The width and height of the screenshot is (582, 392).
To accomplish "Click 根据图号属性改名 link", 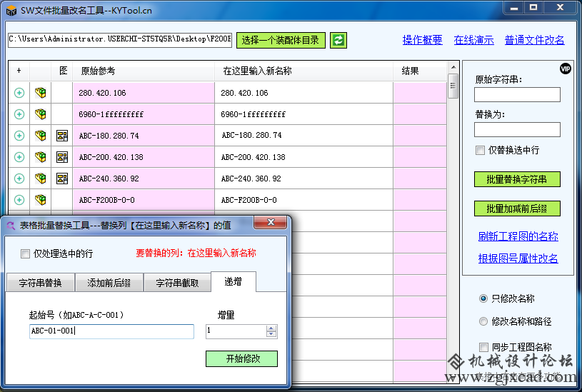I will click(518, 258).
